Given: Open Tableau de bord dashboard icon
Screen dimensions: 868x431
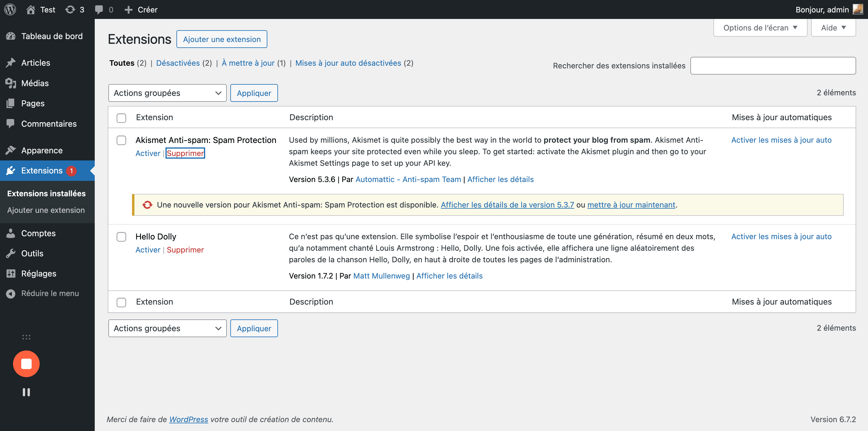Looking at the screenshot, I should coord(11,36).
